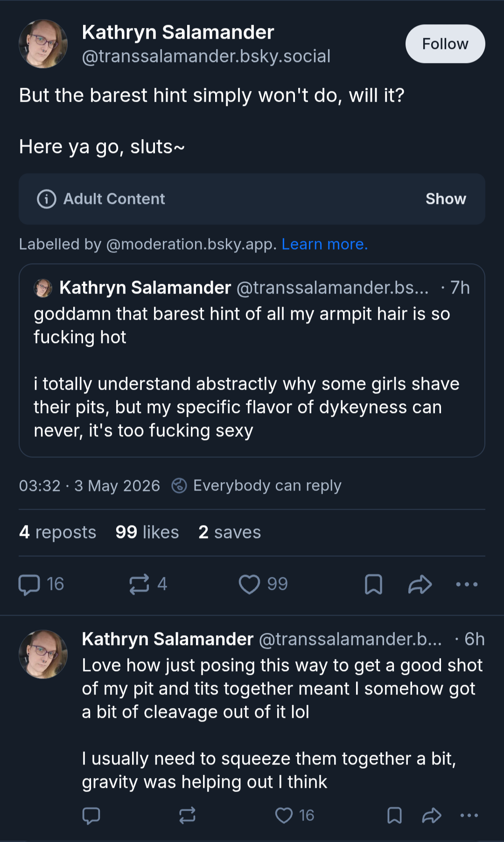Save main post with bookmark icon
This screenshot has height=842, width=504.
(373, 584)
